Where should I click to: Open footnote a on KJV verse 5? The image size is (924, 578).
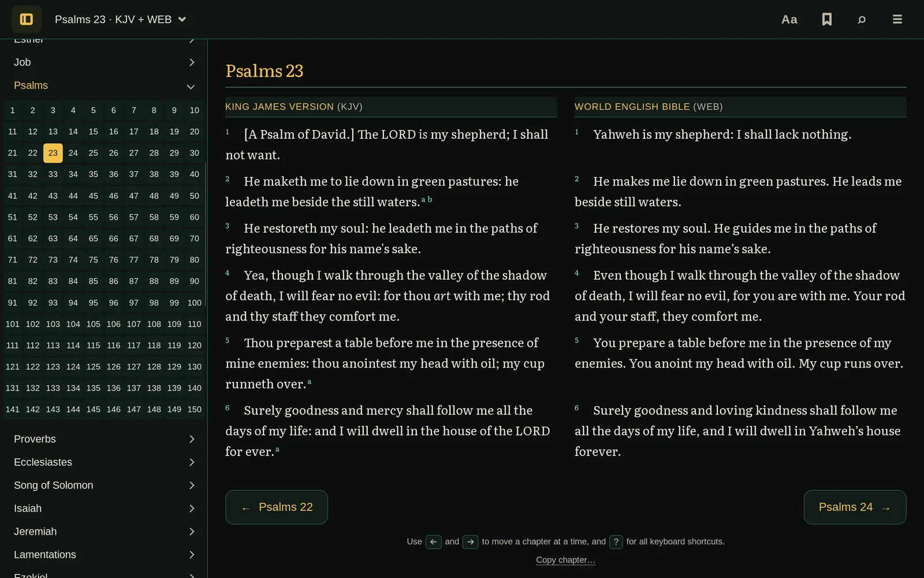[x=310, y=381]
